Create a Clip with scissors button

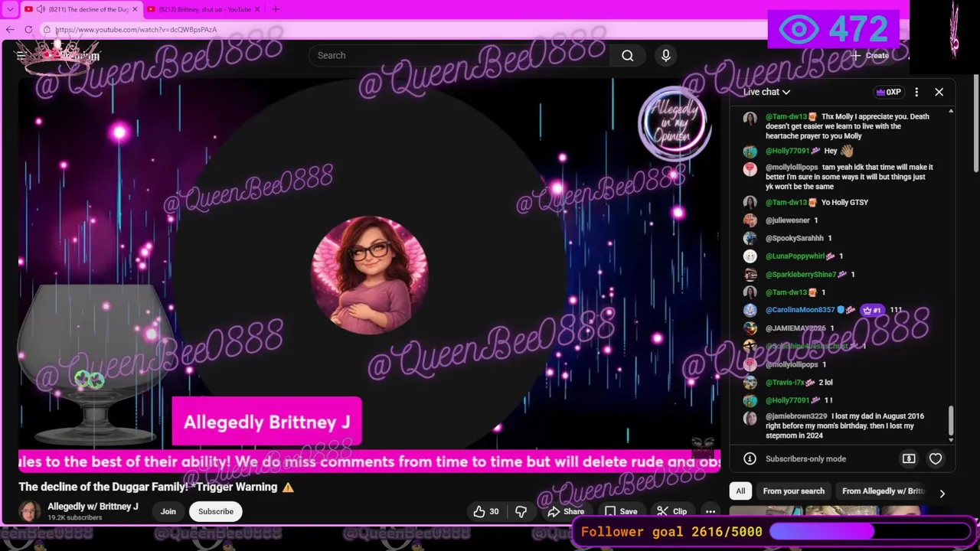point(671,511)
